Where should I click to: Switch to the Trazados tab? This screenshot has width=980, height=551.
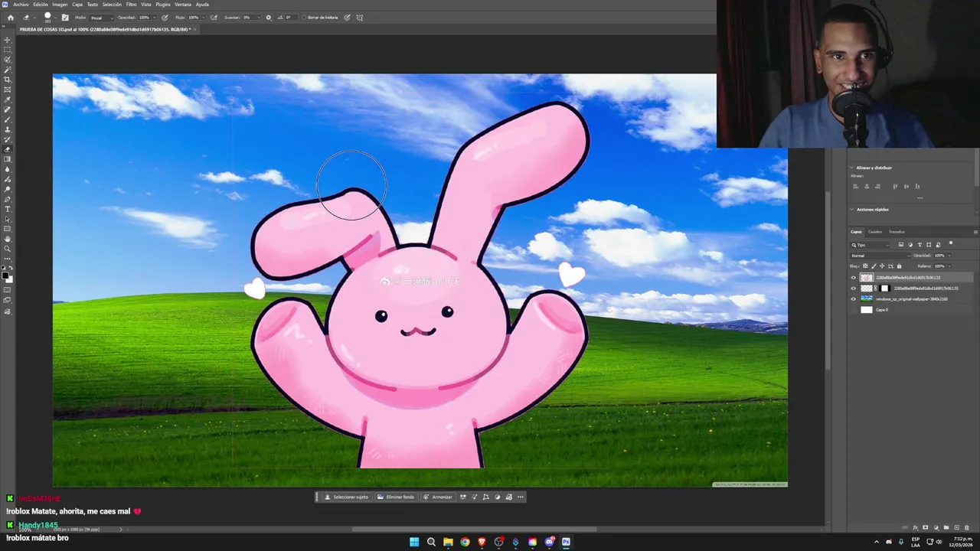tap(897, 232)
